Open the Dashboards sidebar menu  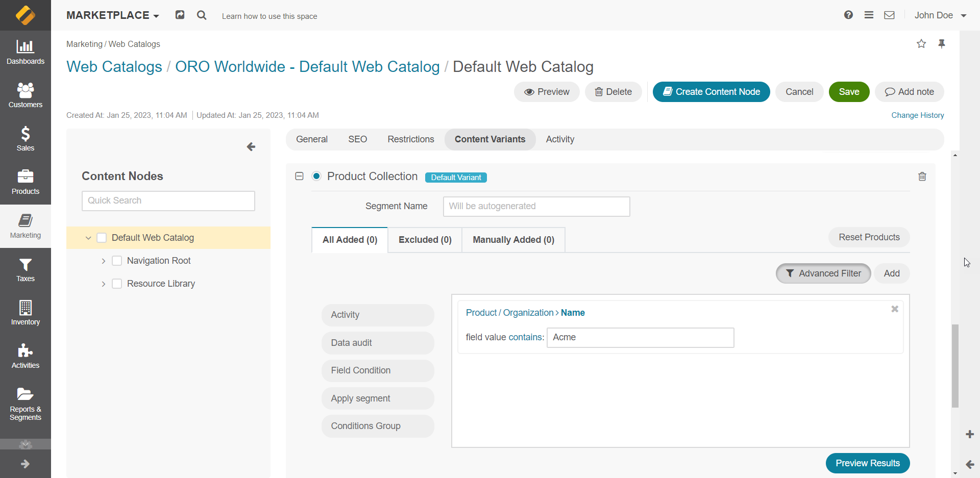(26, 53)
